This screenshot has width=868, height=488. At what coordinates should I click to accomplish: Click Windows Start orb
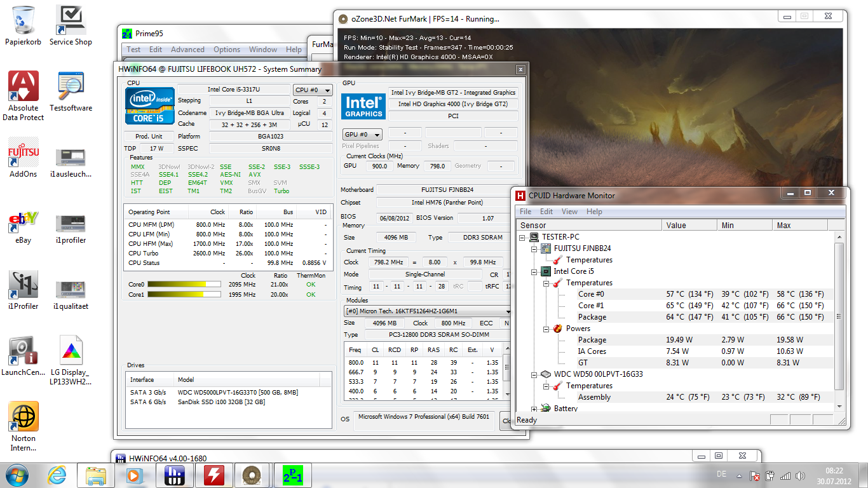pyautogui.click(x=17, y=475)
